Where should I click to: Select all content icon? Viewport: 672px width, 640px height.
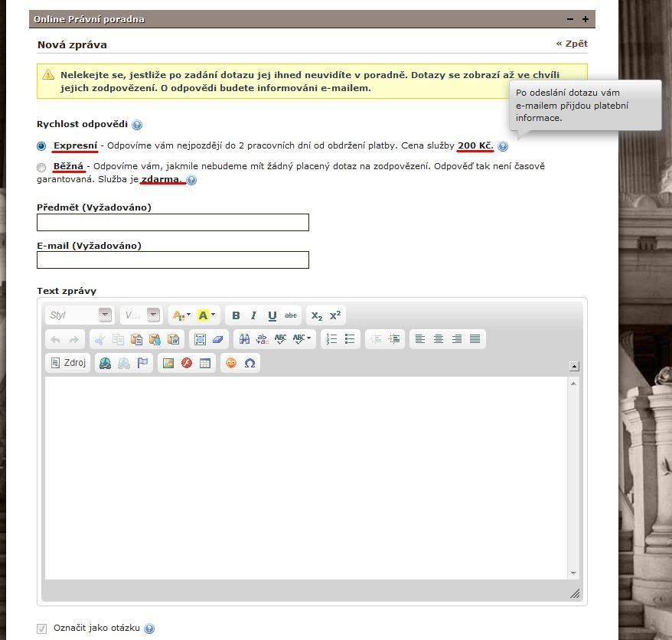pyautogui.click(x=200, y=339)
